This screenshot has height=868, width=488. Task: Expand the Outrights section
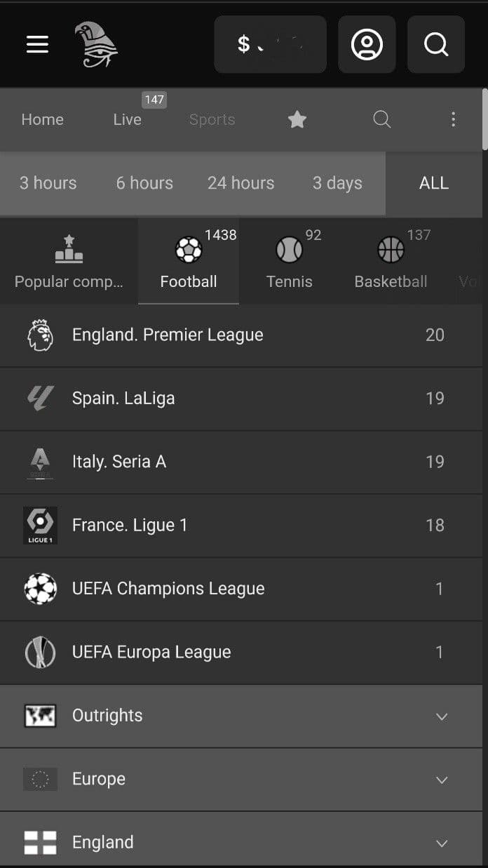(244, 716)
